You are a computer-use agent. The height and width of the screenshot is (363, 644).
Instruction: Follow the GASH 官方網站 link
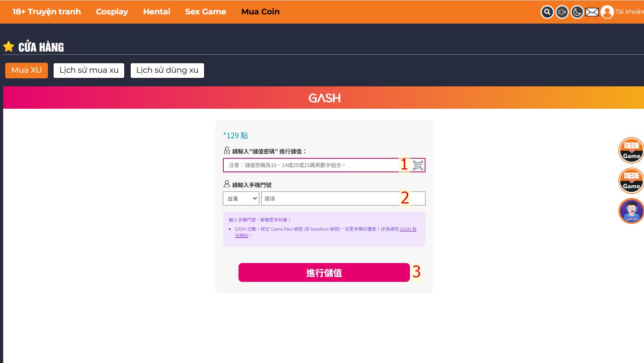coord(407,229)
